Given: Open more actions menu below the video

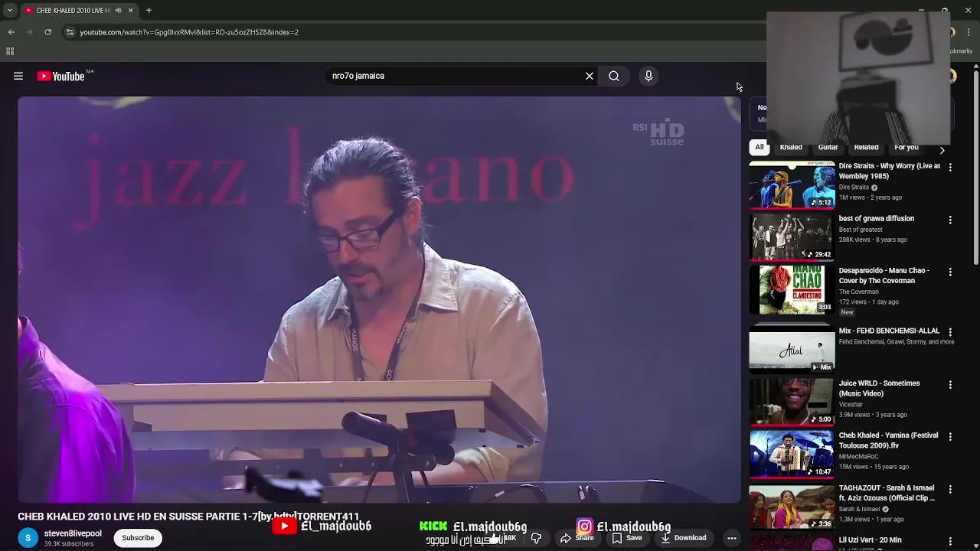Looking at the screenshot, I should 732,538.
